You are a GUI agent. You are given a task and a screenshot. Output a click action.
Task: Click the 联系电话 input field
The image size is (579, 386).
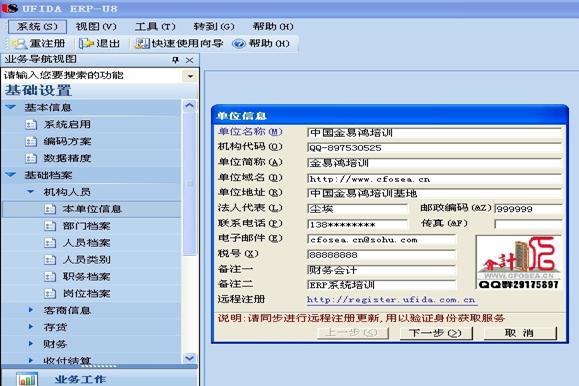pyautogui.click(x=357, y=225)
